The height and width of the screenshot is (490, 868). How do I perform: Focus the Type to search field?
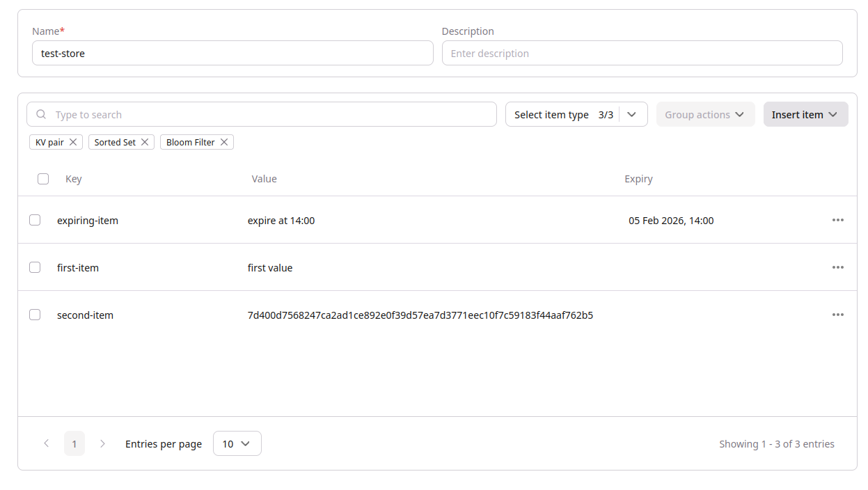pos(271,115)
